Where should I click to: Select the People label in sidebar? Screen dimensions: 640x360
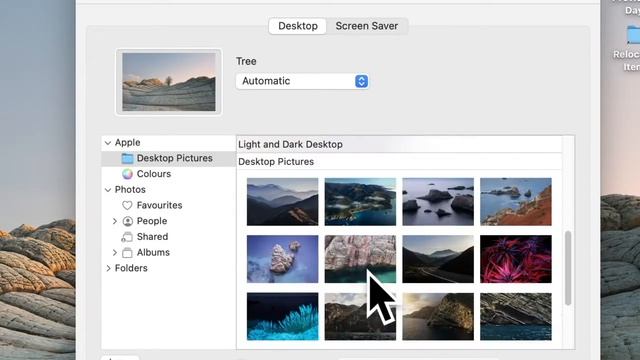[152, 221]
